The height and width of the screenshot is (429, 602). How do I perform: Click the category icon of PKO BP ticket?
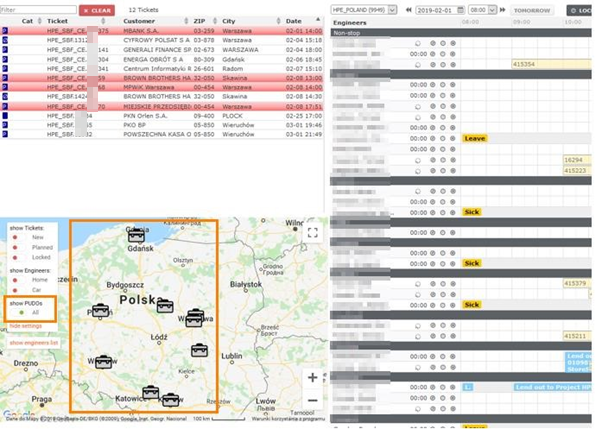pyautogui.click(x=5, y=125)
